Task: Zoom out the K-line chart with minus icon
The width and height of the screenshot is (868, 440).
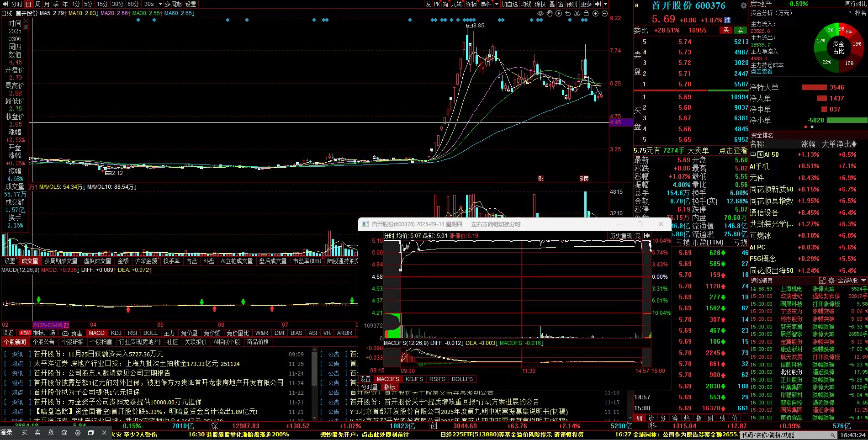Action: 604,14
